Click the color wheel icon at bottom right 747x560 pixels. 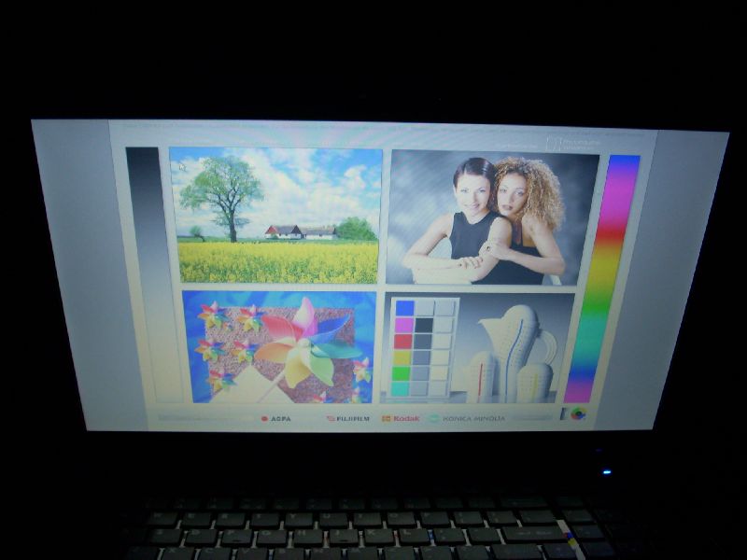pyautogui.click(x=578, y=413)
